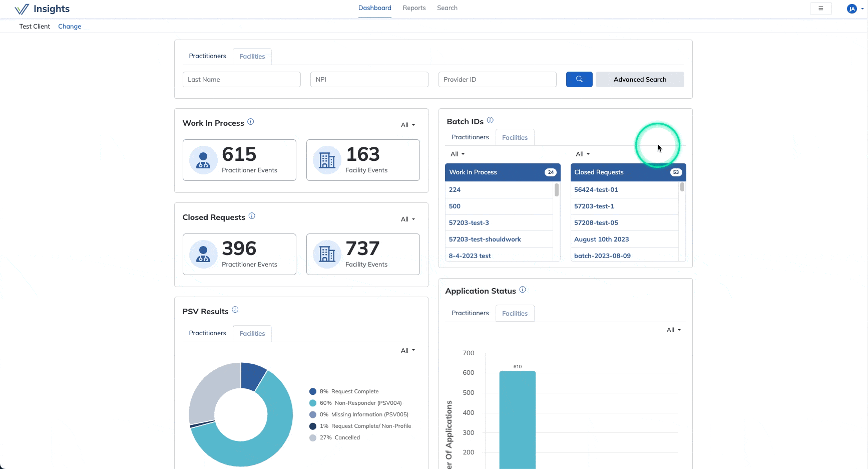Open batch link 57203-test-shouldwork
This screenshot has width=868, height=469.
[x=485, y=240]
